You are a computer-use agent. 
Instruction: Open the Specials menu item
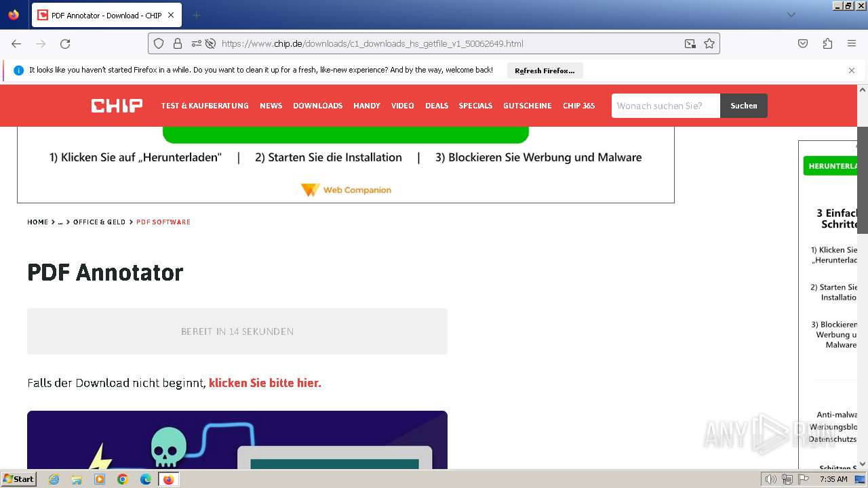coord(475,106)
